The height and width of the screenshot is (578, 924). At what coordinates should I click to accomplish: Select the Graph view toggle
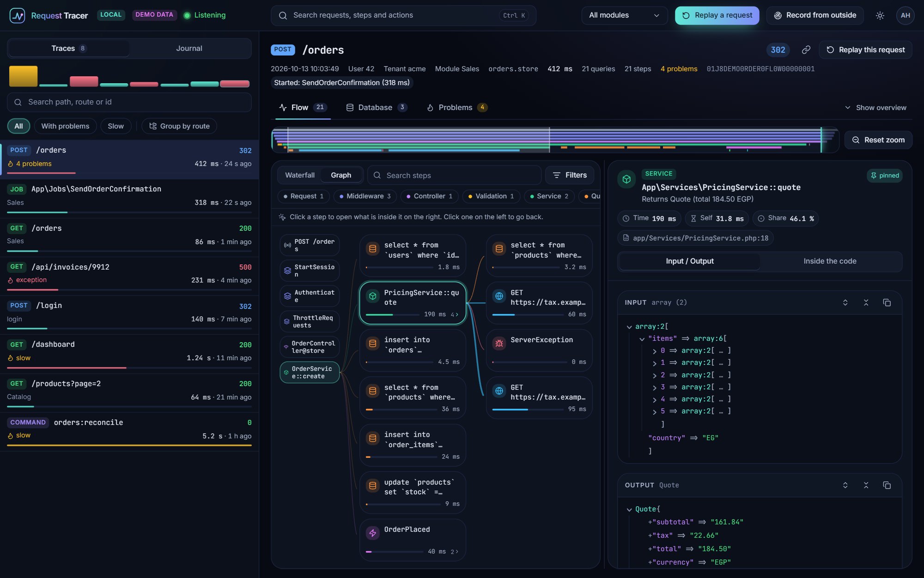(341, 175)
